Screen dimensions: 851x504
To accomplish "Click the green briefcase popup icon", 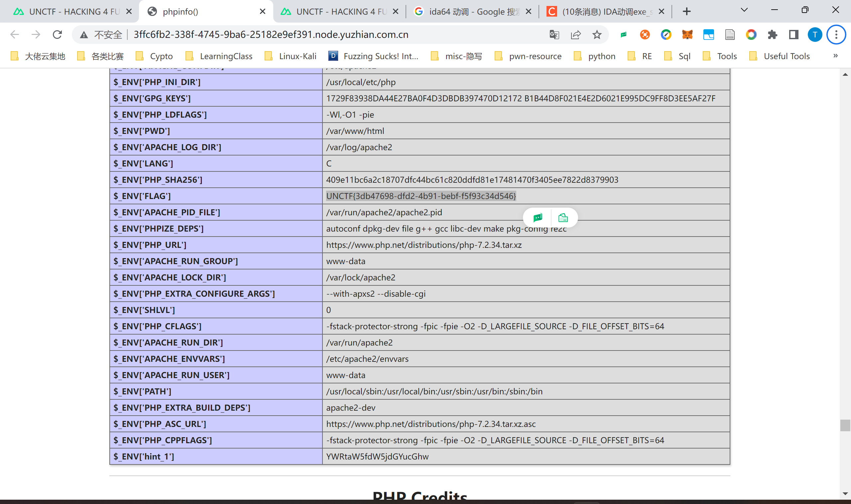I will (563, 217).
